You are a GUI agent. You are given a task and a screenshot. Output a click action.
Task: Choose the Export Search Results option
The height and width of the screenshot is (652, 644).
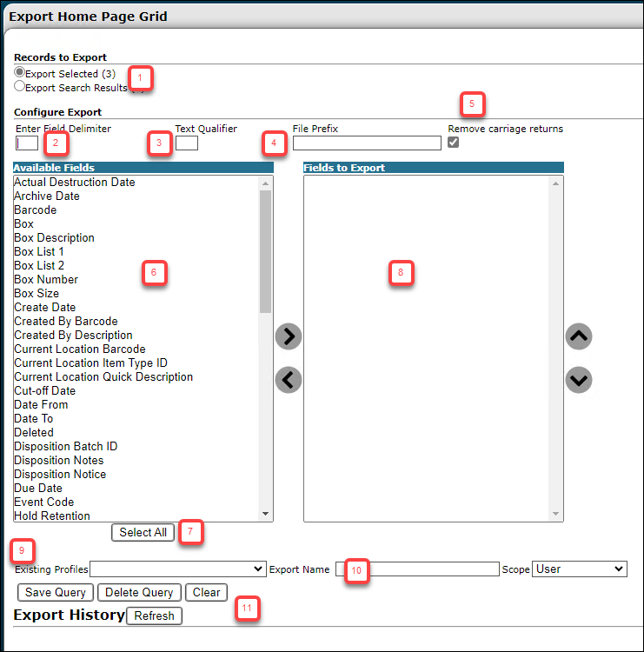point(19,87)
